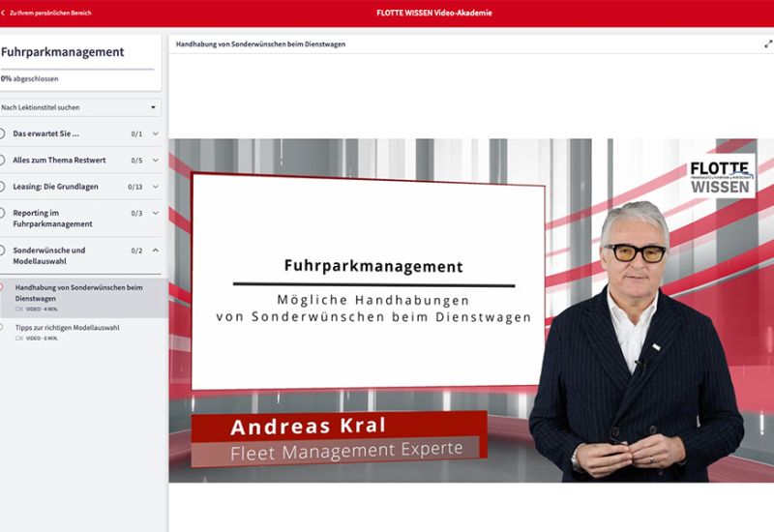Select the 'Das erwartet Sie ...' section title
The image size is (774, 532).
tap(45, 133)
